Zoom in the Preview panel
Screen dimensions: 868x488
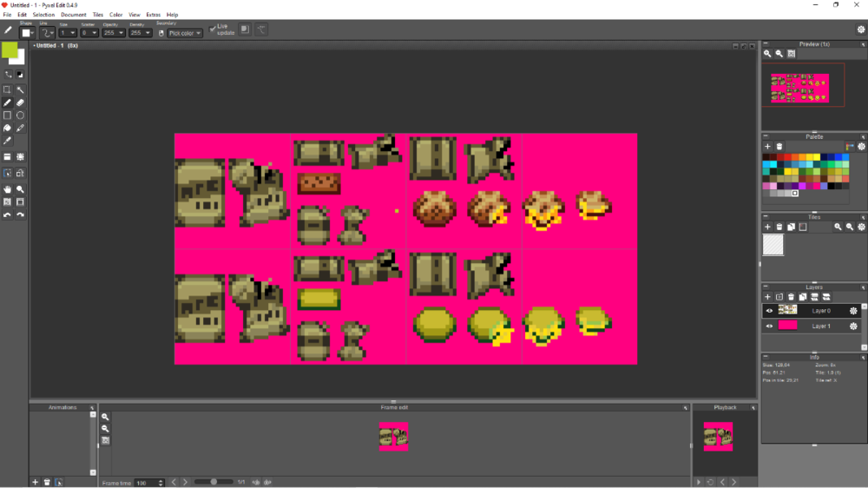point(767,54)
